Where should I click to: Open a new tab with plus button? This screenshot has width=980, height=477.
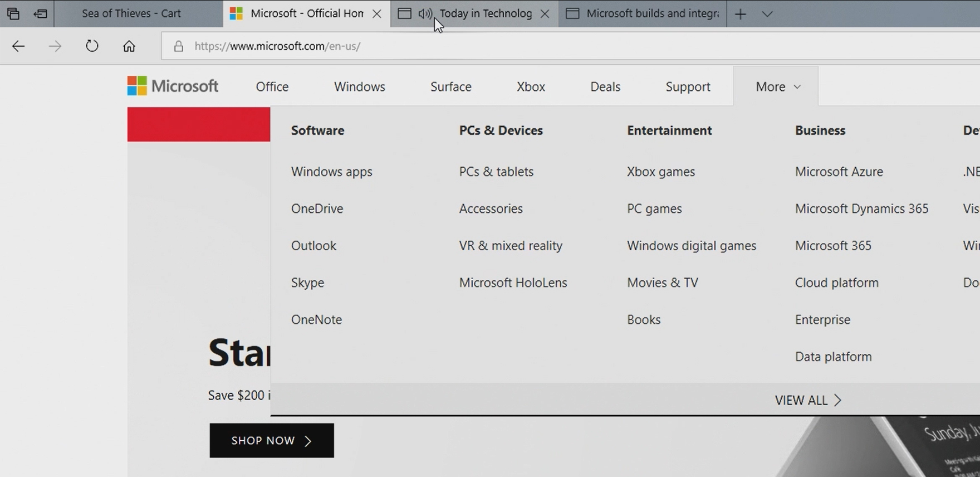click(x=740, y=14)
